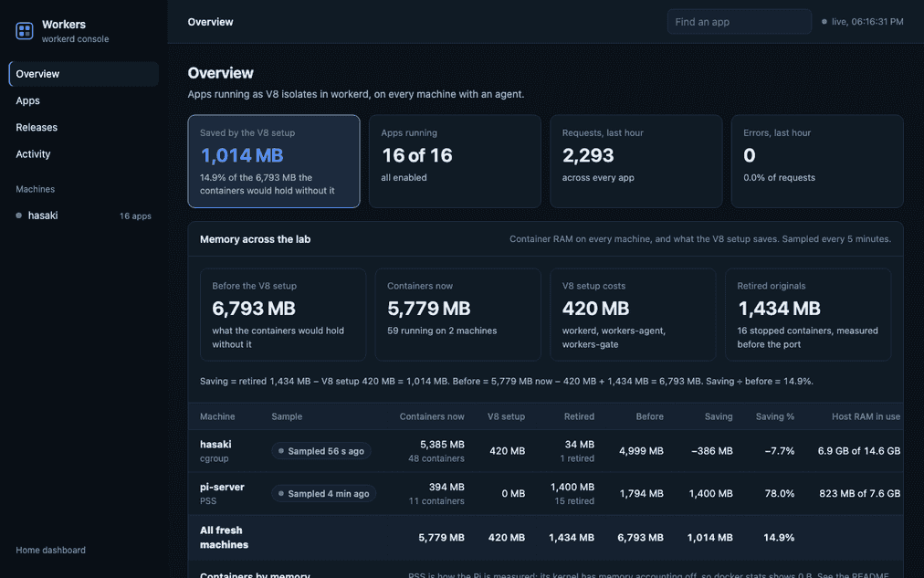Go to Releases in the sidebar
This screenshot has height=578, width=924.
pyautogui.click(x=84, y=127)
